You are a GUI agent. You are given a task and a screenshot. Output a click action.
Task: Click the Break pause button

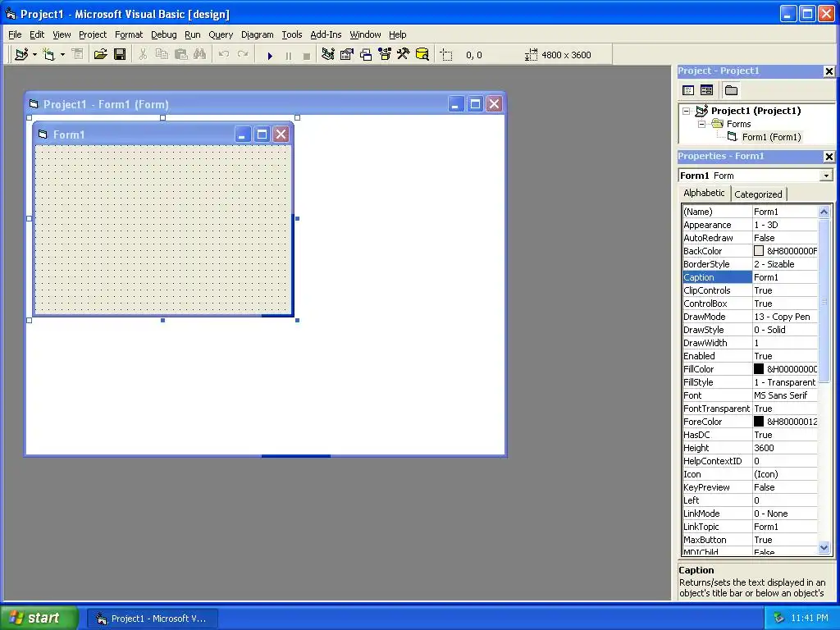point(288,55)
